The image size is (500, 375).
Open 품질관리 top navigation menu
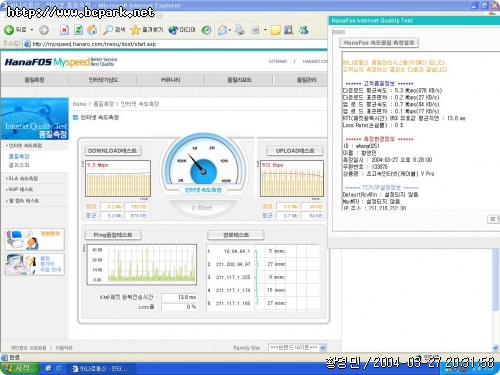point(306,80)
